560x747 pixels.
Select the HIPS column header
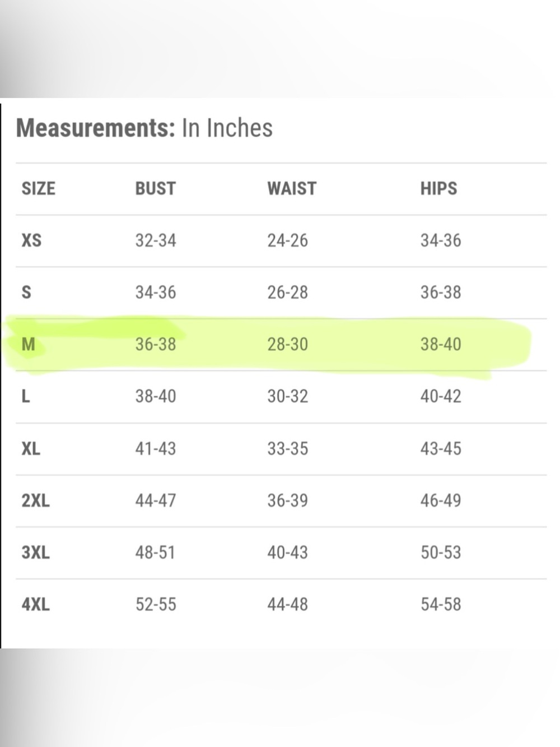[439, 188]
